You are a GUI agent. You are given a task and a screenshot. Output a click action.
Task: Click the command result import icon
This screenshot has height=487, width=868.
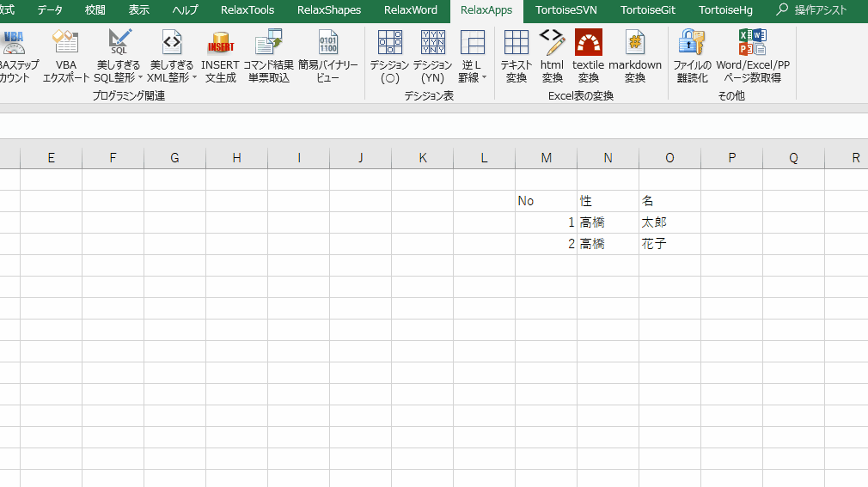268,43
